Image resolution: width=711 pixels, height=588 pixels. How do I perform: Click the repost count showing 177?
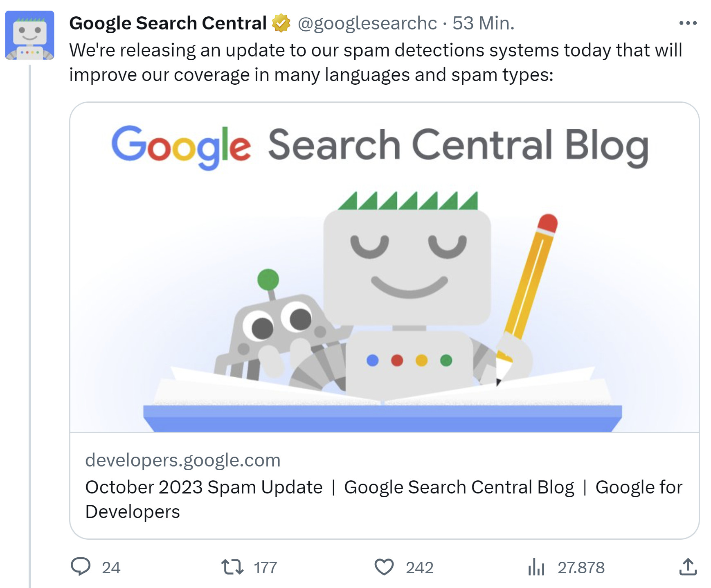pos(265,568)
